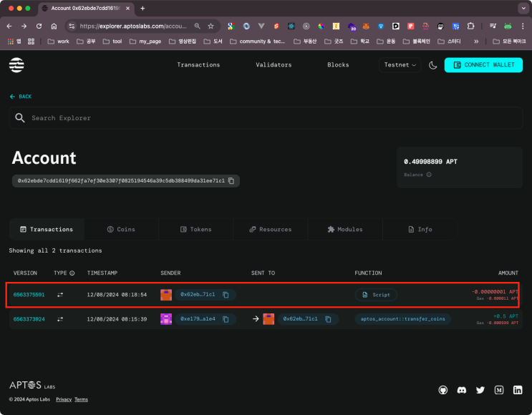The image size is (532, 415).
Task: Copy the full account address
Action: click(231, 181)
